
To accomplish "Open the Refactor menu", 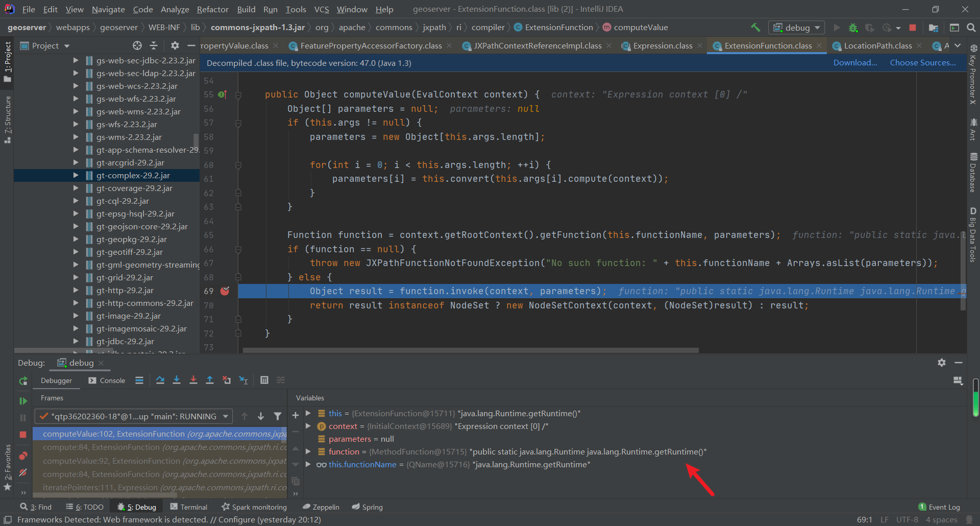I will click(x=212, y=9).
